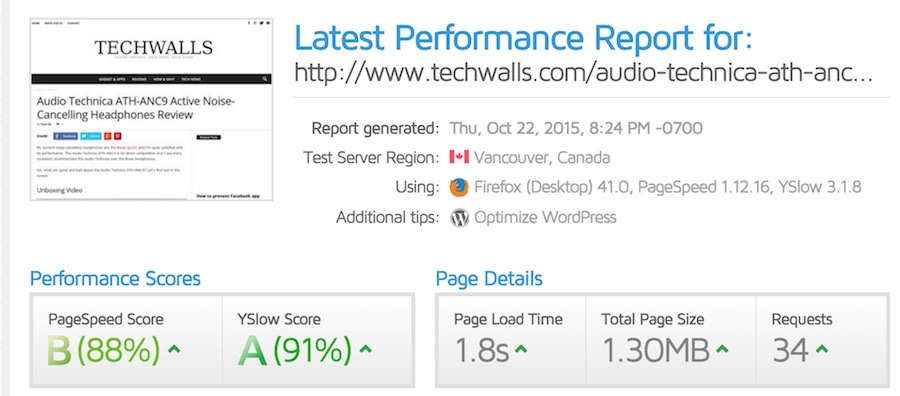Click the Page Details section heading
This screenshot has width=900, height=396.
click(489, 279)
